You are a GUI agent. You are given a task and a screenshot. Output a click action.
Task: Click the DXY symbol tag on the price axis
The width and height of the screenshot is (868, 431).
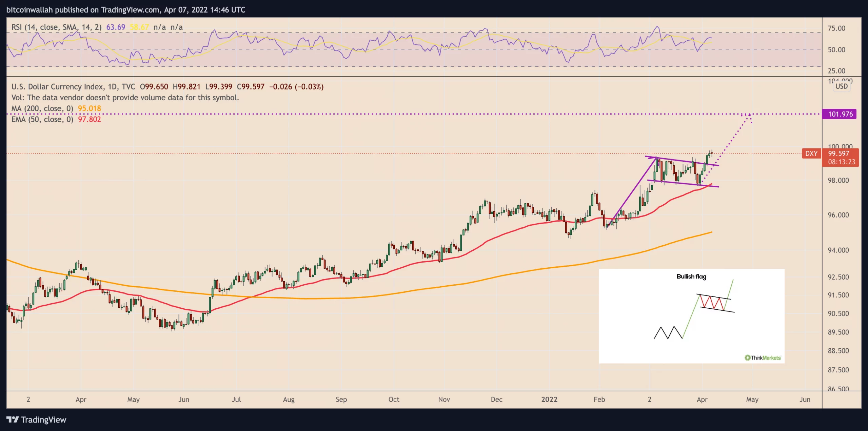(x=811, y=153)
